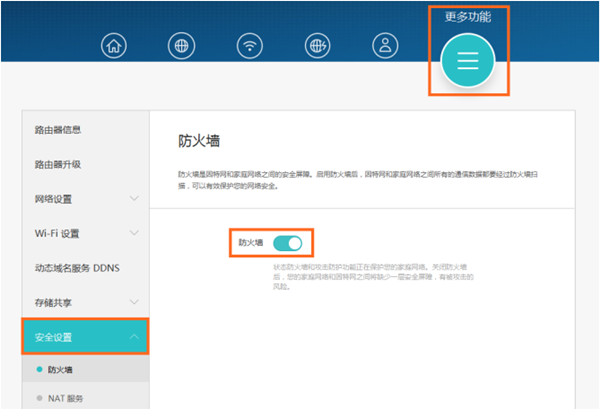
Task: Open the user account icon
Action: click(x=384, y=45)
